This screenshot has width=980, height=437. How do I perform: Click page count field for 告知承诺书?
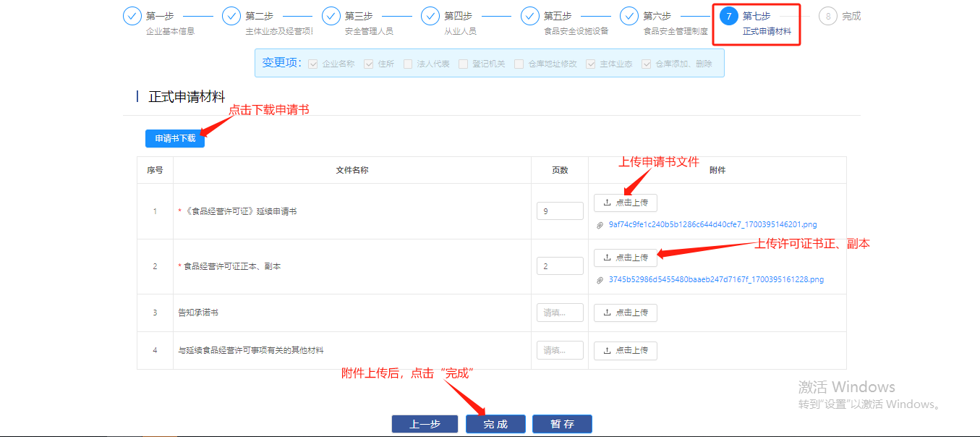(560, 313)
